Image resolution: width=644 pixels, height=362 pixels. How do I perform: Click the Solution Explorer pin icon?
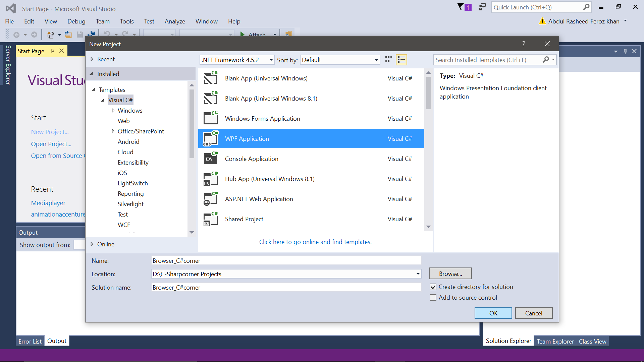[625, 51]
